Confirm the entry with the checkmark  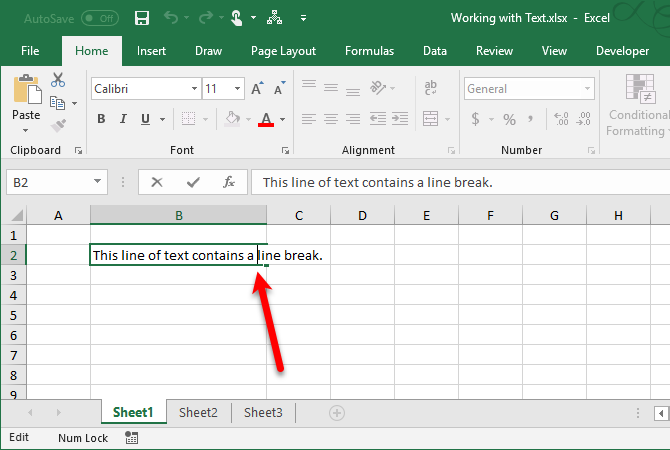[x=193, y=182]
